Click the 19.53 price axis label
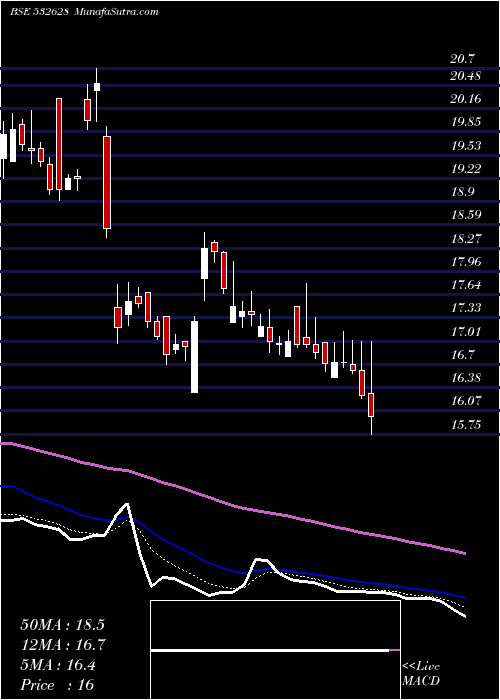 coord(466,146)
